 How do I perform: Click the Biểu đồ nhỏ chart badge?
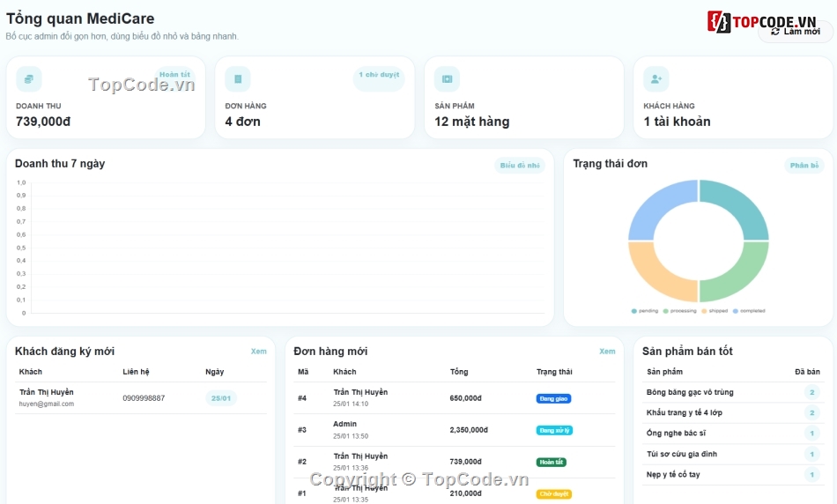tap(520, 166)
